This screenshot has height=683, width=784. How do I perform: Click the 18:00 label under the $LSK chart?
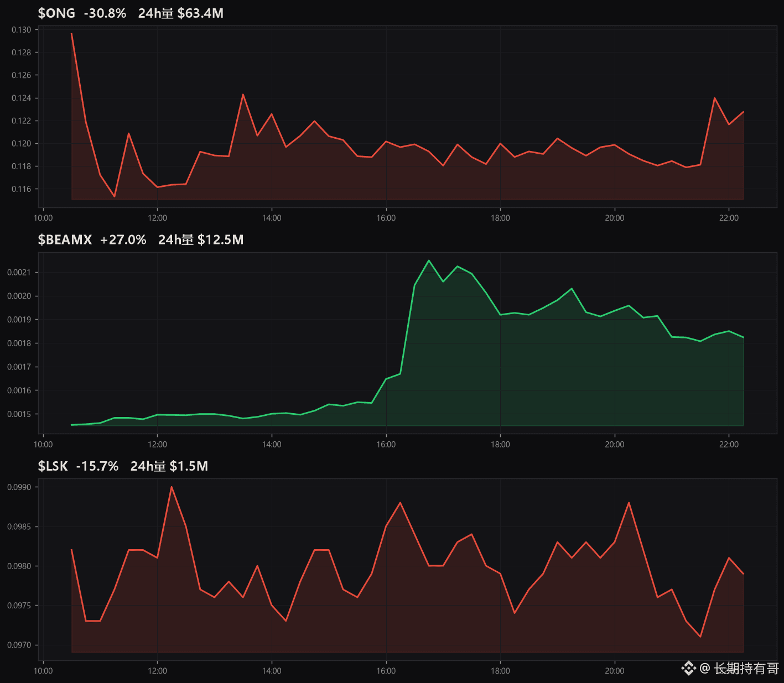point(500,671)
